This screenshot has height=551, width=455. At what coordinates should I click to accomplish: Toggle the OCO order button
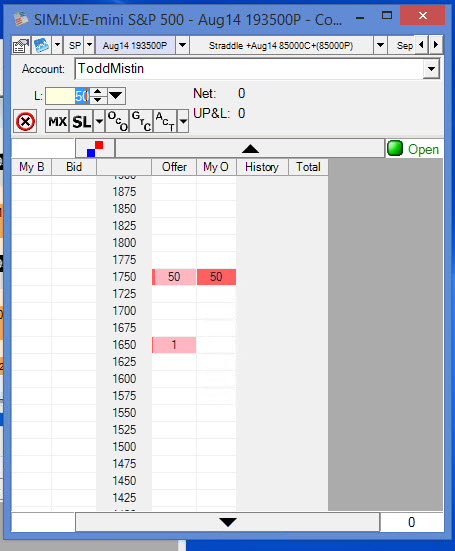click(x=117, y=122)
